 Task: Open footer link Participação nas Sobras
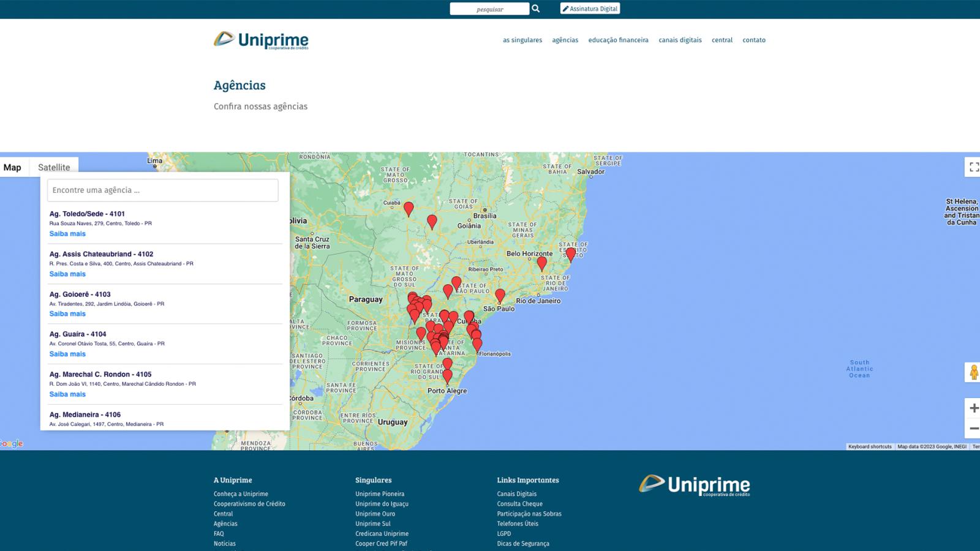(529, 514)
